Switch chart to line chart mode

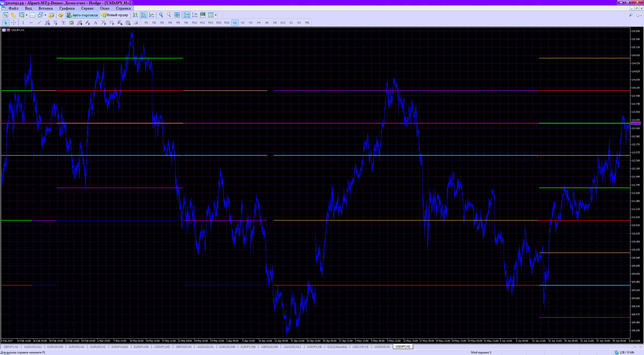[x=152, y=15]
